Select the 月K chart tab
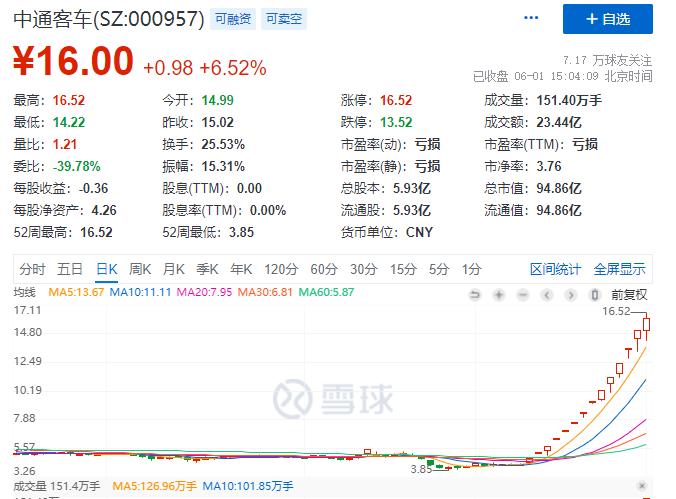 click(x=174, y=270)
